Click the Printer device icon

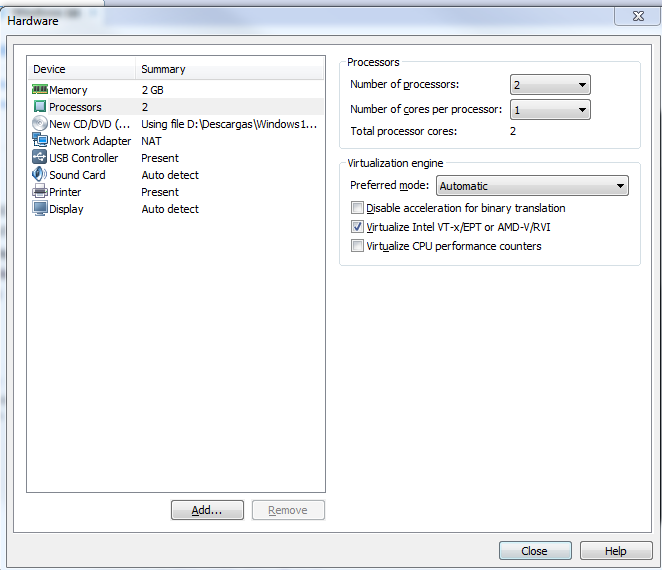point(40,192)
